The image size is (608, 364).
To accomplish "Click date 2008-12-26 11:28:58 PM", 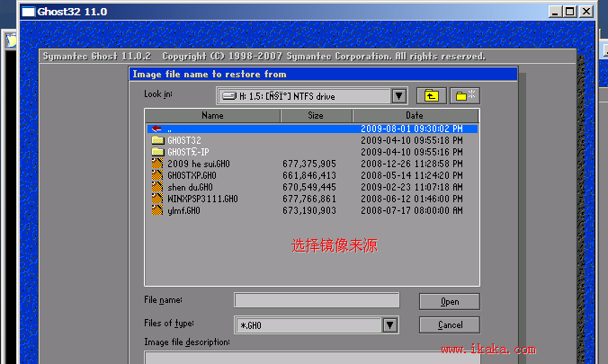I will pos(412,164).
